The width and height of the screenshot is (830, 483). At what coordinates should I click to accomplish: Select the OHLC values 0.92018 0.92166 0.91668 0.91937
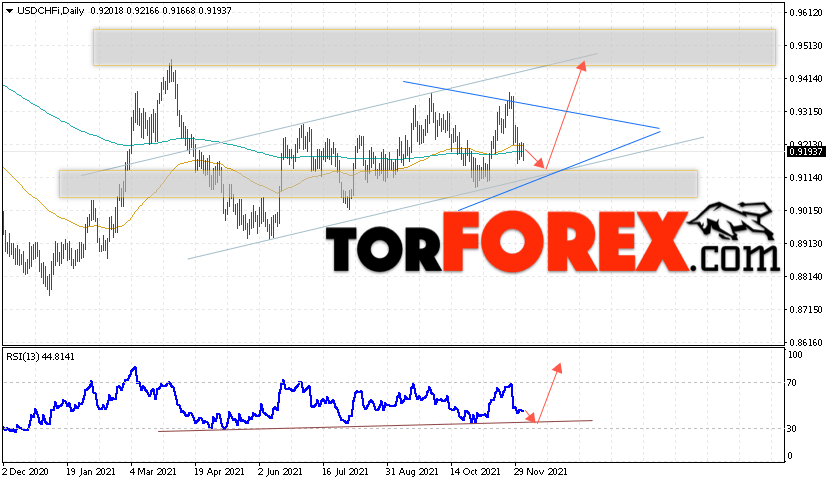click(x=161, y=11)
